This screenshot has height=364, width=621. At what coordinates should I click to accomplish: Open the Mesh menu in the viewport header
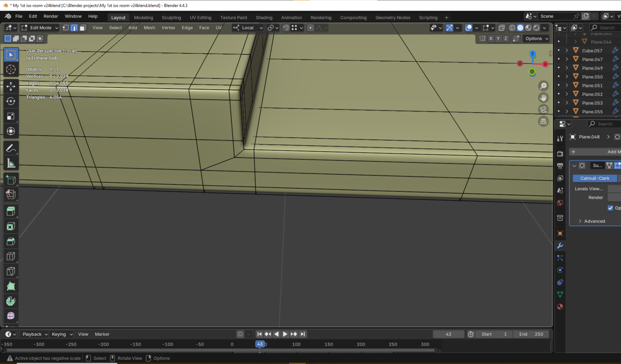pyautogui.click(x=149, y=28)
